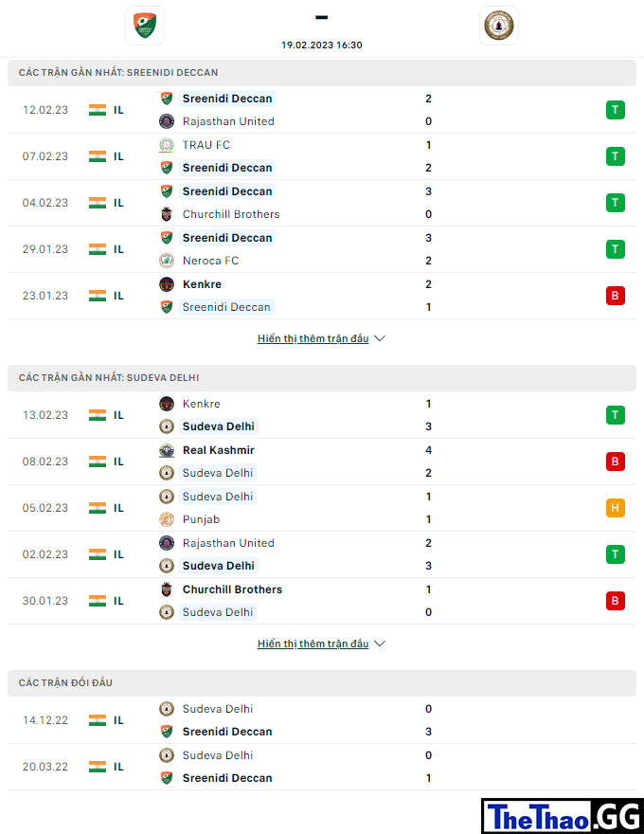Click the TRAU FC team logo

[x=167, y=145]
